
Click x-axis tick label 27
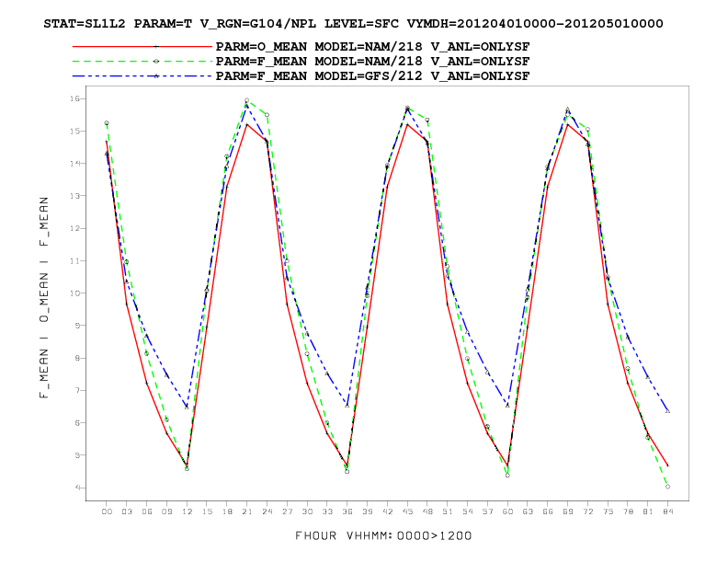pos(287,511)
